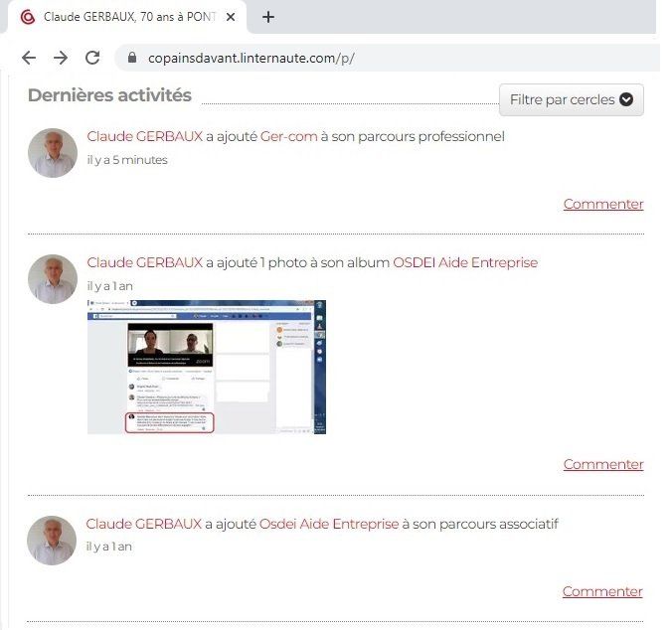Go back to the previous page

pos(29,58)
